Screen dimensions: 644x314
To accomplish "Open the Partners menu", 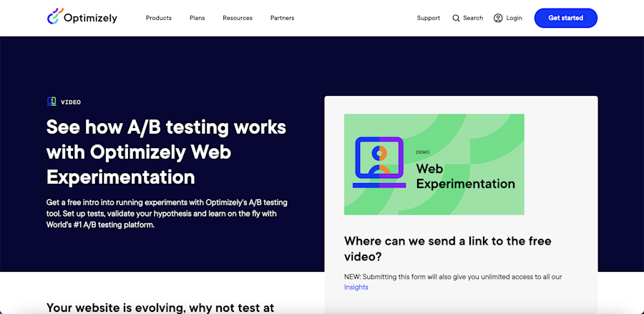I will pyautogui.click(x=282, y=18).
